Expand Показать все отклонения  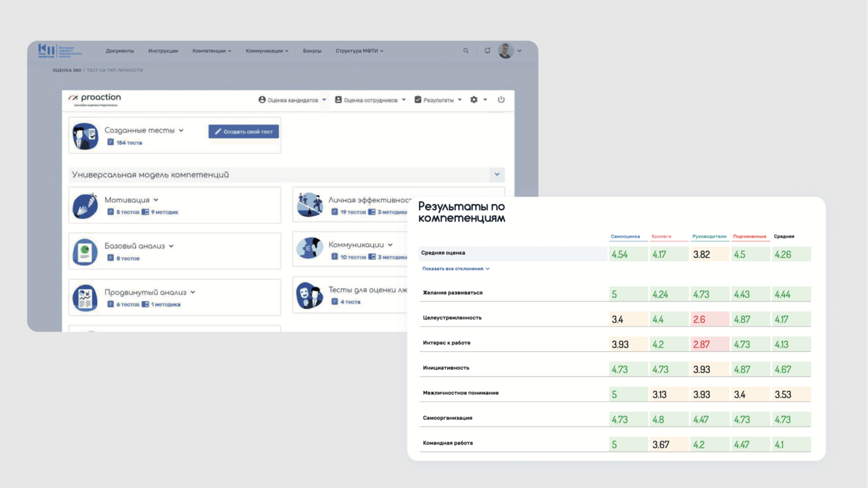(455, 268)
